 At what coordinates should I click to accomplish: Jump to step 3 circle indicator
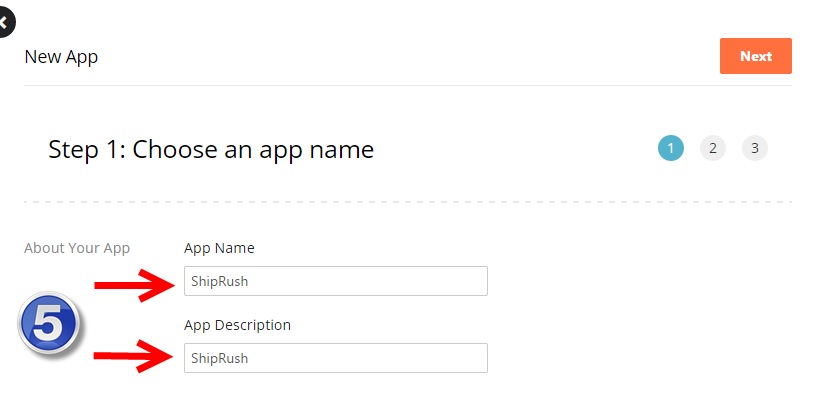[755, 149]
